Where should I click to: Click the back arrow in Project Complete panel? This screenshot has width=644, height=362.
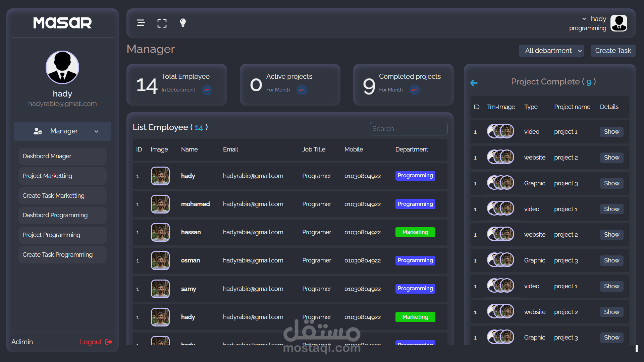pyautogui.click(x=474, y=83)
